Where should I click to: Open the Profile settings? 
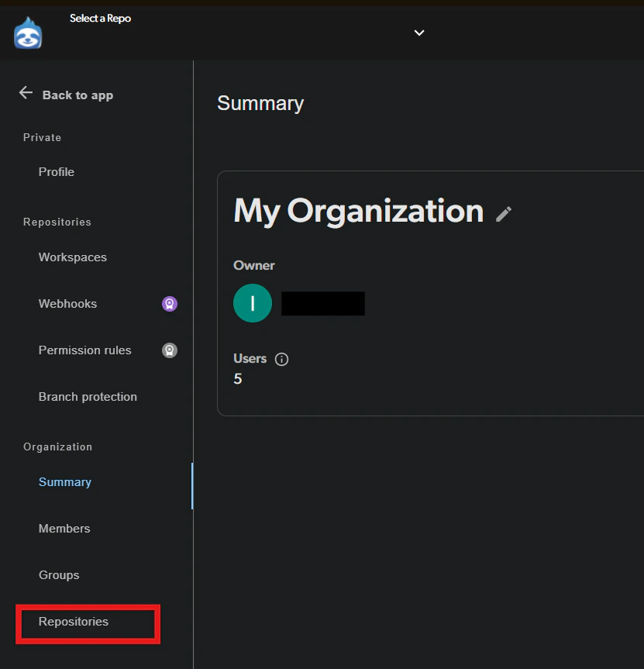56,171
